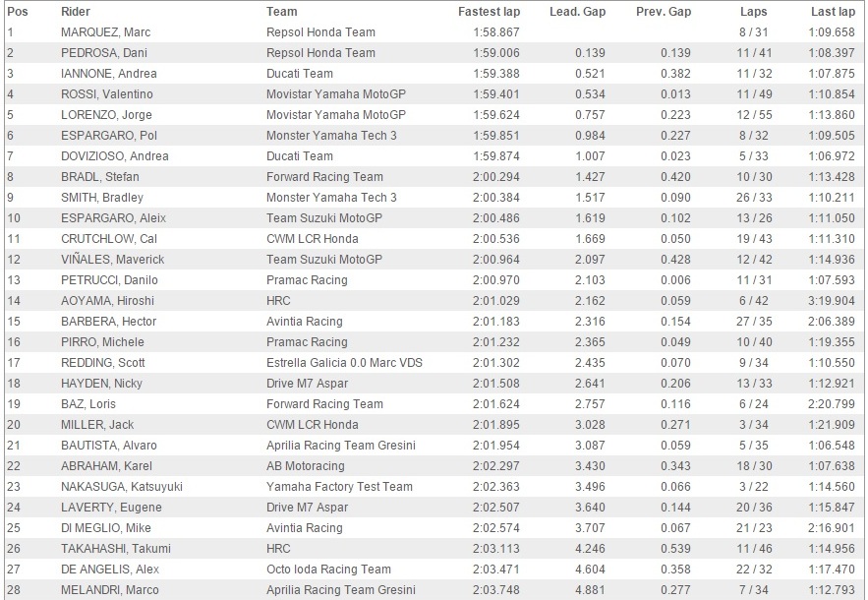Image resolution: width=868 pixels, height=600 pixels.
Task: Click the Rider column header
Action: [x=76, y=12]
